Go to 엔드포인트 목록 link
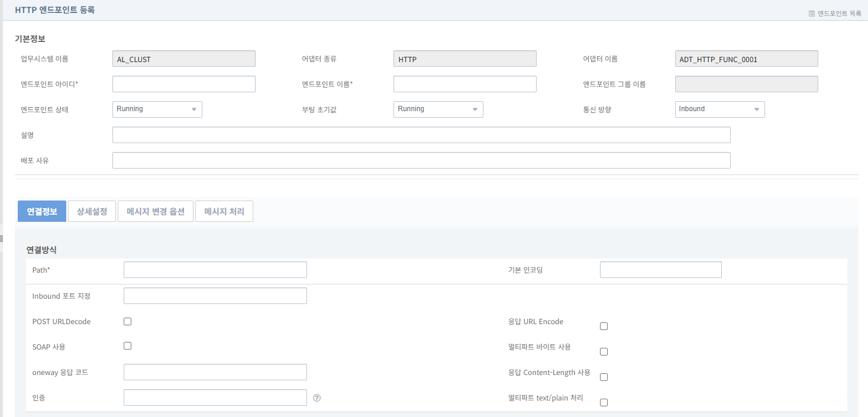Screen dimensions: 868x417 tap(839, 13)
